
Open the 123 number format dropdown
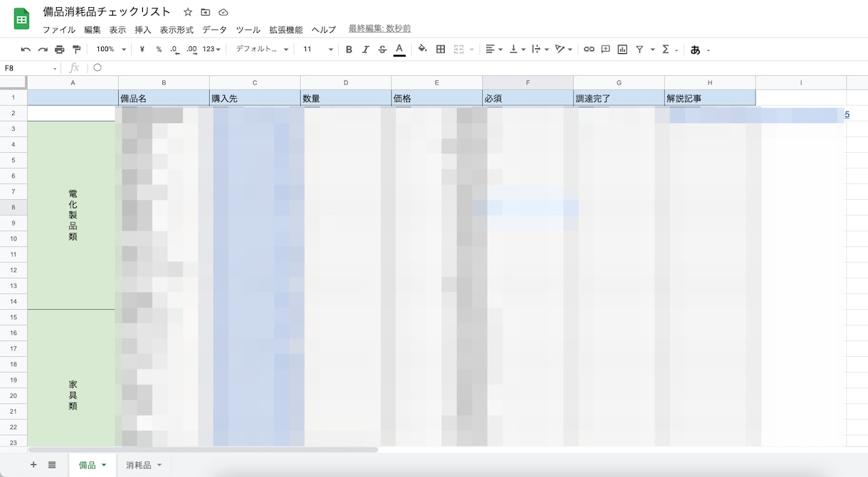click(x=211, y=49)
